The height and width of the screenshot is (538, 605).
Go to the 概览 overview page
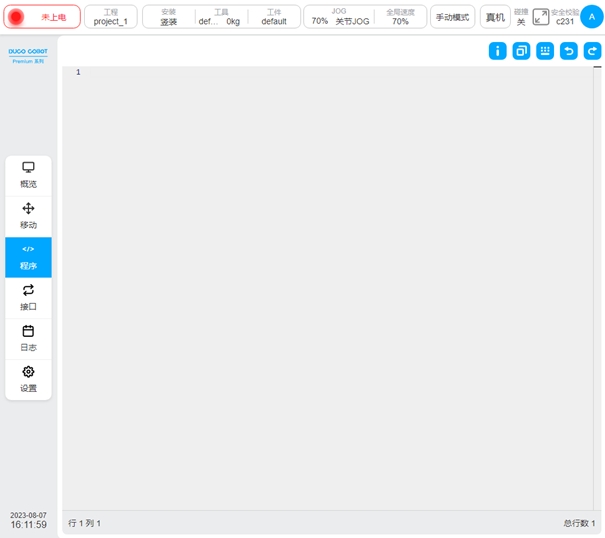(28, 175)
